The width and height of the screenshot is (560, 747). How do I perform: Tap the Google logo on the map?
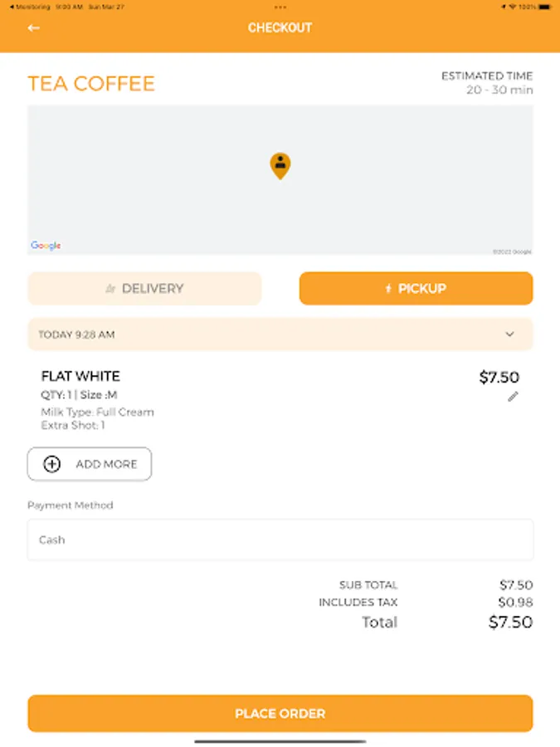tap(46, 246)
